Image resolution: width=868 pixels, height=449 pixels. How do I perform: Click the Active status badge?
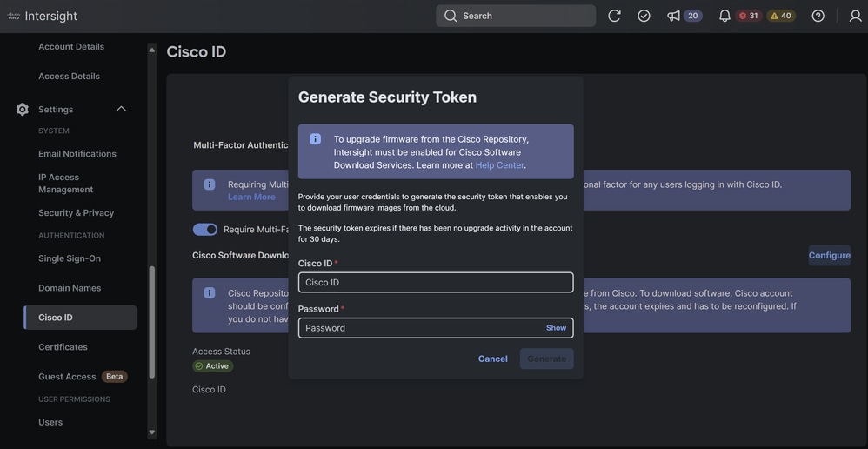coord(213,366)
